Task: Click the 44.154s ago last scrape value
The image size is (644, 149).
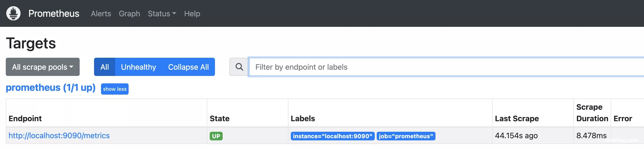Action: click(516, 136)
